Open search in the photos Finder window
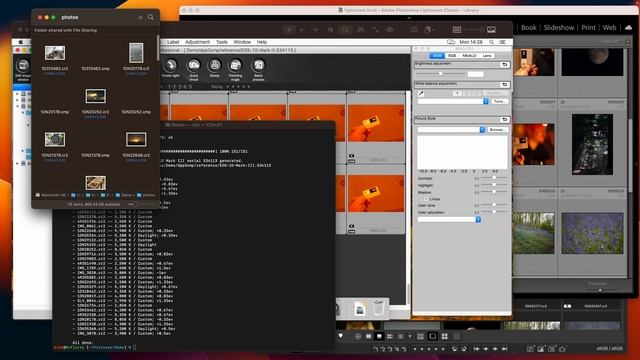The height and width of the screenshot is (360, 640). pos(151,17)
